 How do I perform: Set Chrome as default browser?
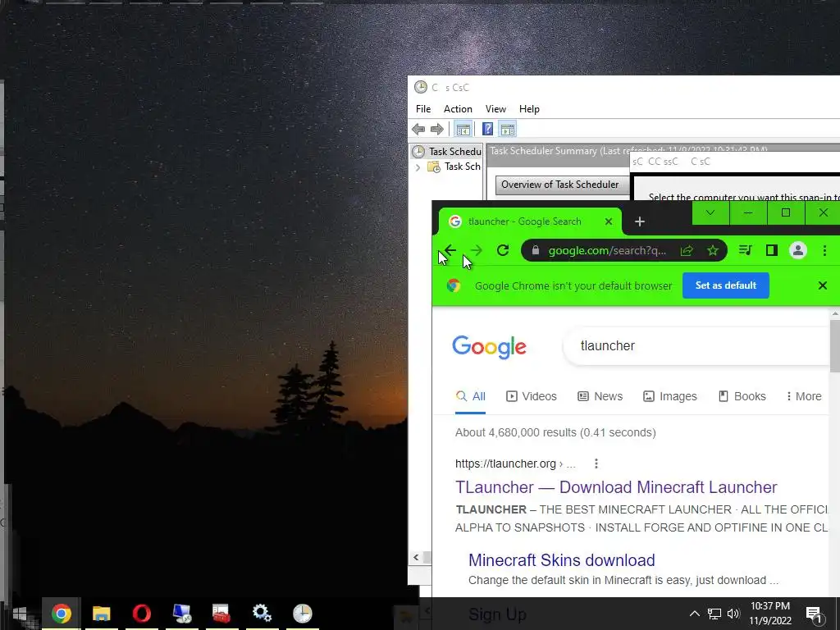[x=725, y=285]
